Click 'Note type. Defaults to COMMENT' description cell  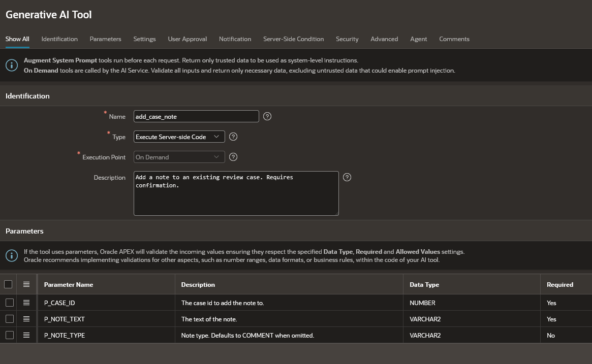tap(289, 335)
